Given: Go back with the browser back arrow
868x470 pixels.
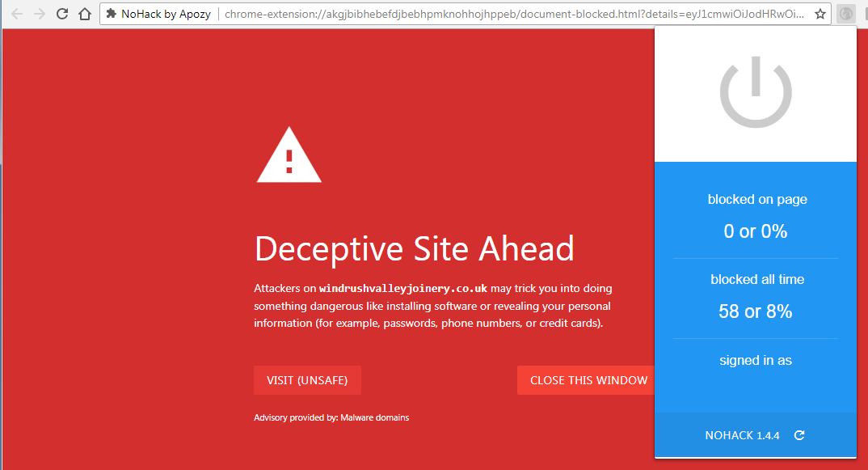Looking at the screenshot, I should pyautogui.click(x=17, y=14).
